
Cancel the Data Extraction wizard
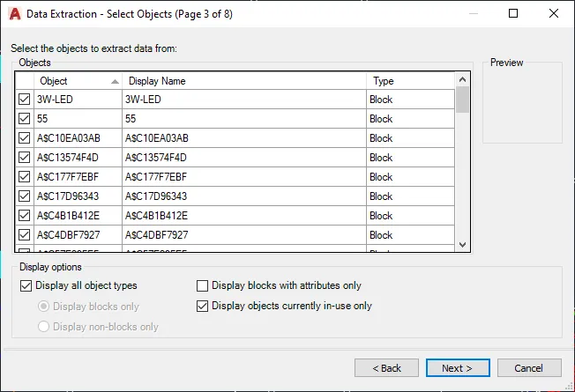529,368
